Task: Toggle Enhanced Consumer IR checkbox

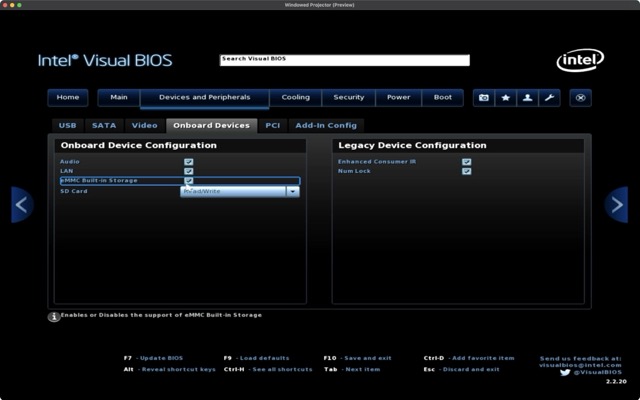Action: click(x=467, y=162)
